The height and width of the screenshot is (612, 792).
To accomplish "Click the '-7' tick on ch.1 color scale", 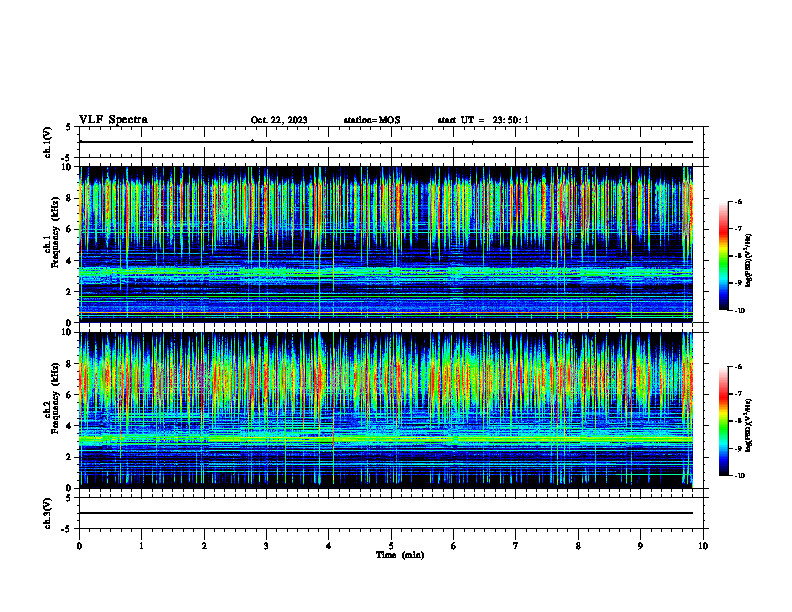I will click(x=737, y=229).
